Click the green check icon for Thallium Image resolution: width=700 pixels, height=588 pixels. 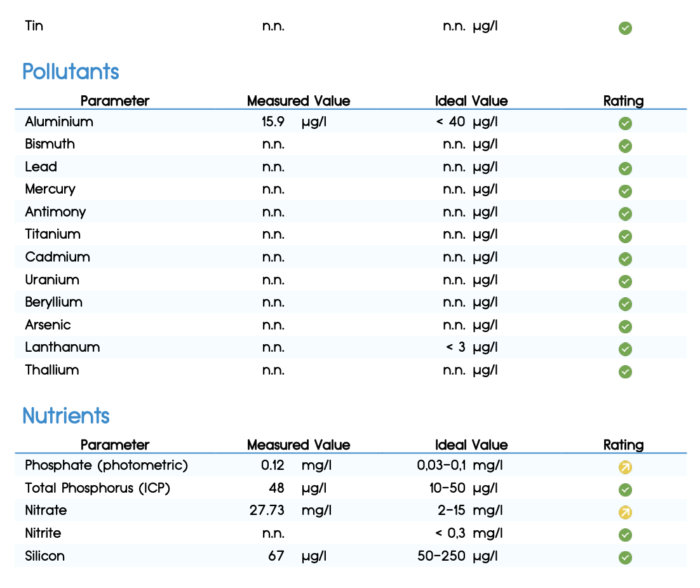click(x=625, y=371)
